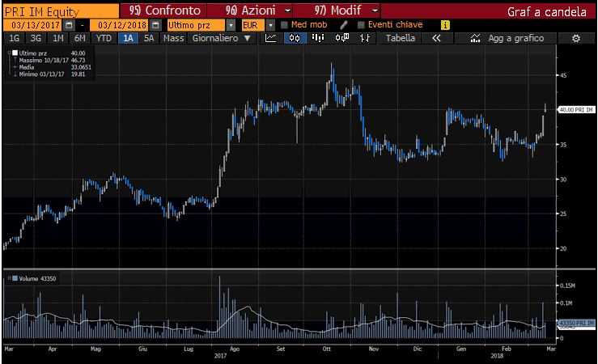Select the YTD time range tab
This screenshot has height=364, width=598.
(x=104, y=38)
